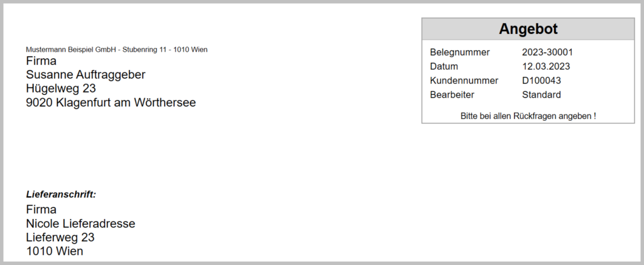Click Firma line above Nicole Lieferadresse
This screenshot has height=265, width=644.
42,210
